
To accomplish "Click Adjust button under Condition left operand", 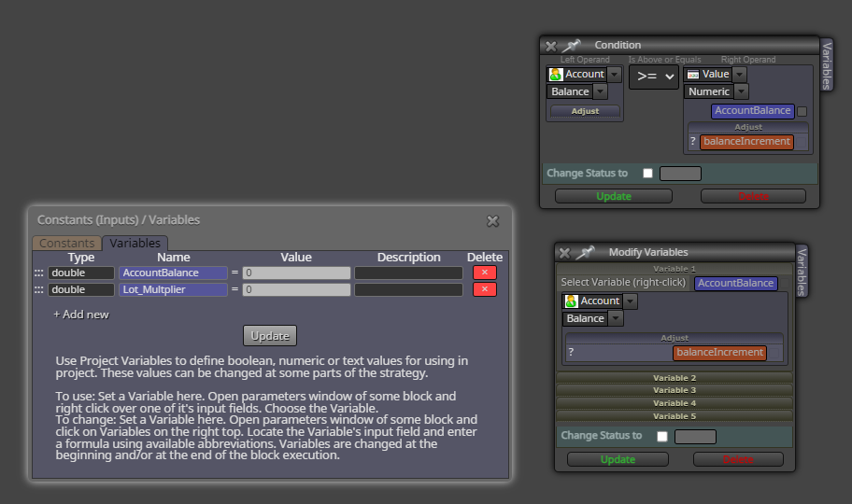I will click(585, 111).
